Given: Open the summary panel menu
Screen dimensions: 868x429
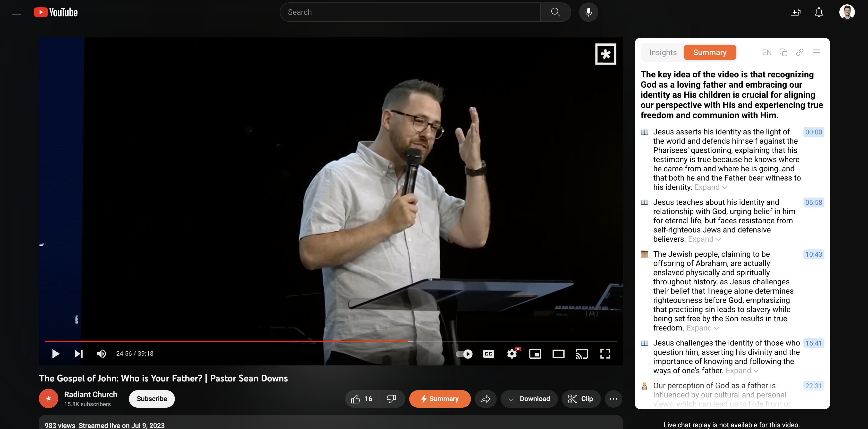Looking at the screenshot, I should (817, 52).
